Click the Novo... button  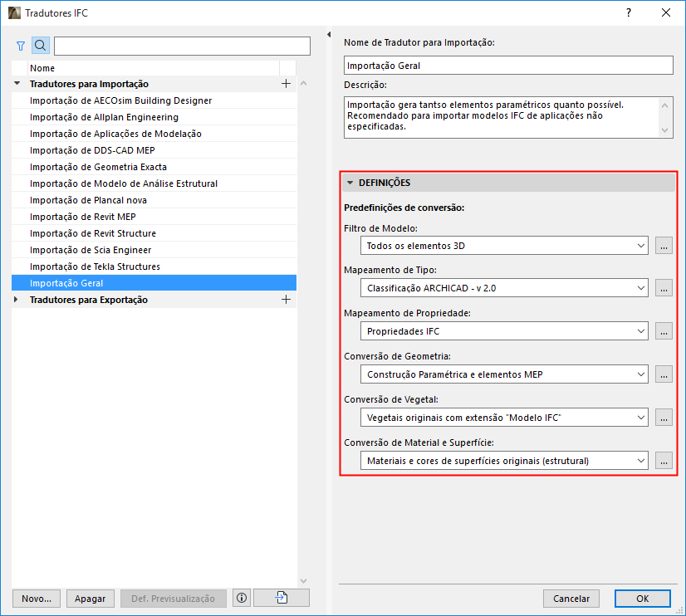(37, 599)
